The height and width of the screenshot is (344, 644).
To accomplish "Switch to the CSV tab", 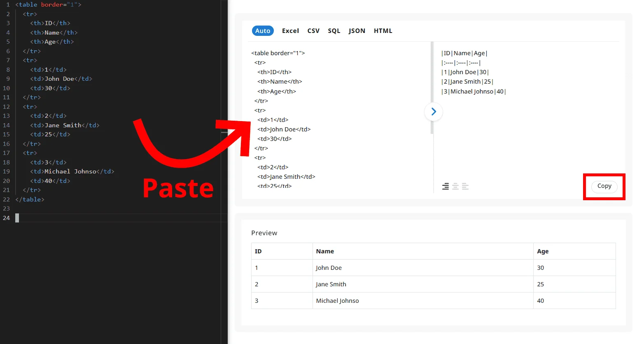I will coord(313,31).
